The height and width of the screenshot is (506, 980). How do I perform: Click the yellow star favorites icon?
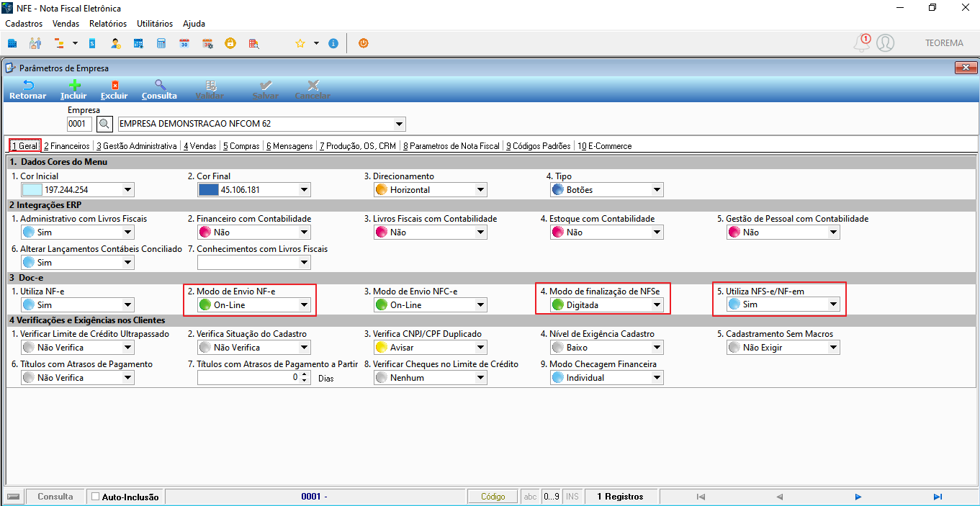(300, 43)
